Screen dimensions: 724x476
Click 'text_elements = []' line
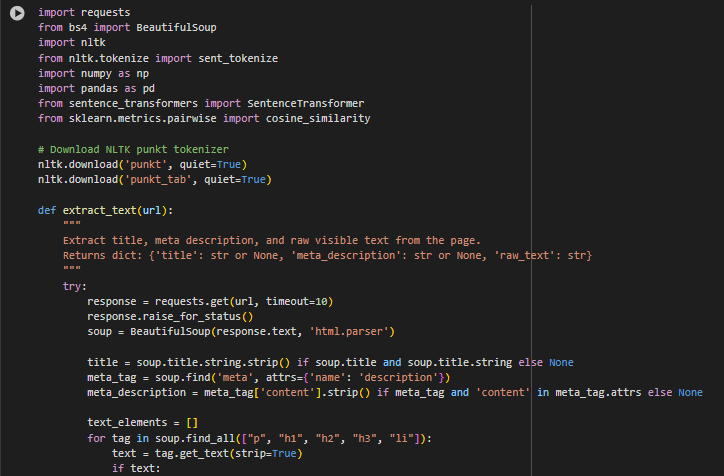click(143, 423)
